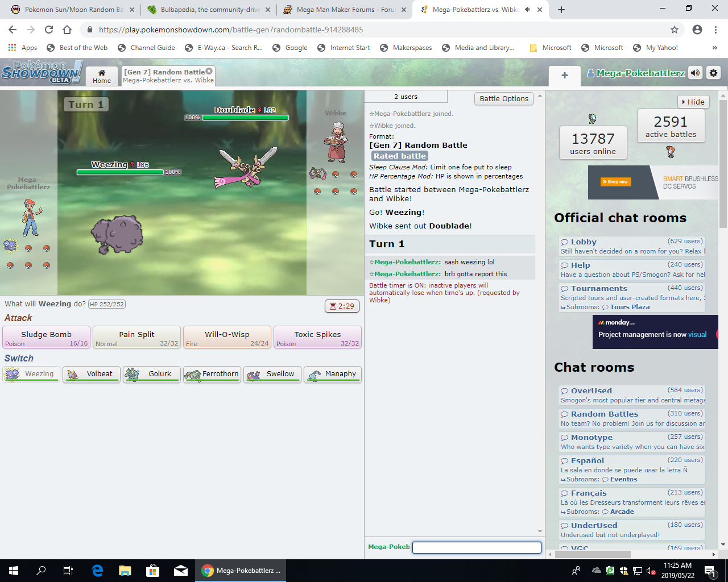Switch to Ferrothorn
Screen dimensions: 728x582
[x=212, y=374]
